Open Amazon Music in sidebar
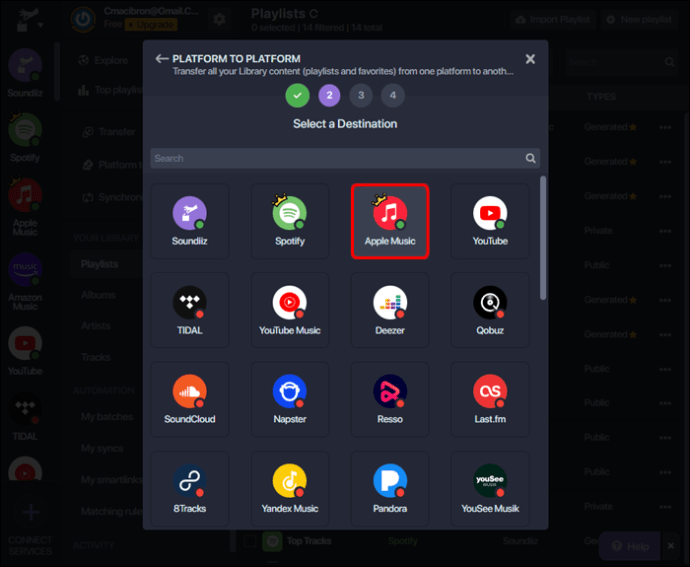The height and width of the screenshot is (567, 690). (25, 282)
